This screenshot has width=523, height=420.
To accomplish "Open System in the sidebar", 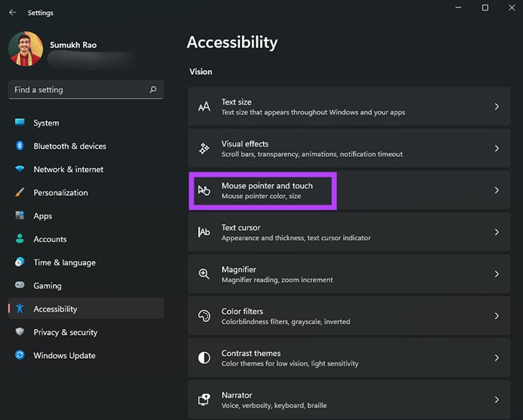I will tap(46, 123).
